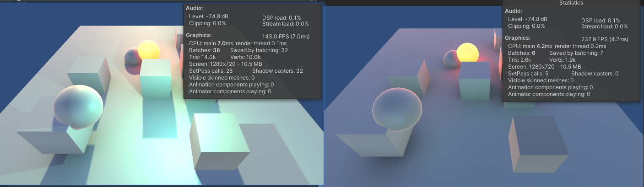
Task: Click Saved by batching: 32 text
Action: 259,50
